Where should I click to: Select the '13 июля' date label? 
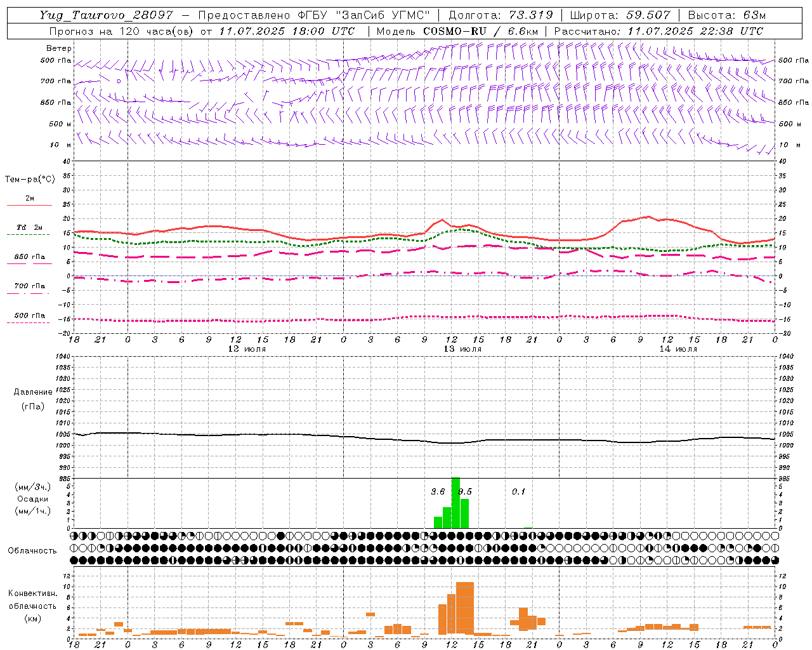click(x=462, y=349)
